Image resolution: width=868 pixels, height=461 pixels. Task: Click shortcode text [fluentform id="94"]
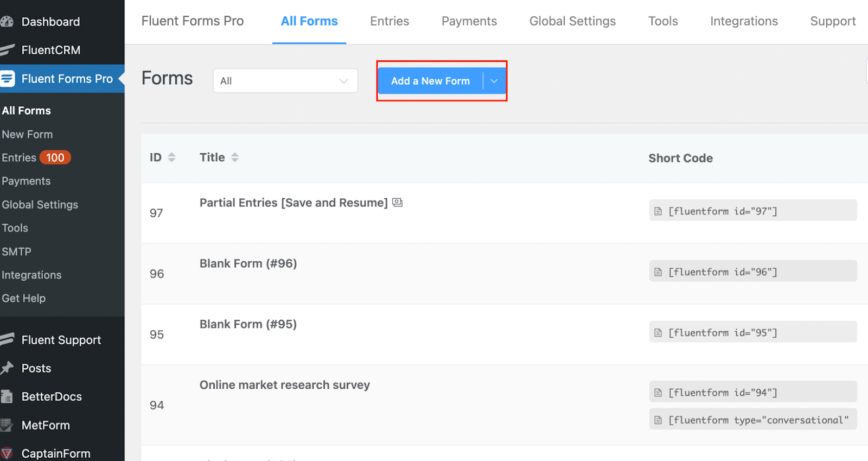click(x=723, y=393)
